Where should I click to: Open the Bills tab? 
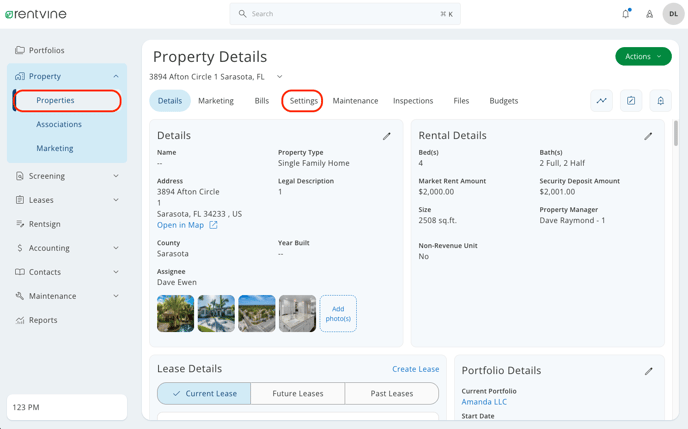tap(262, 101)
